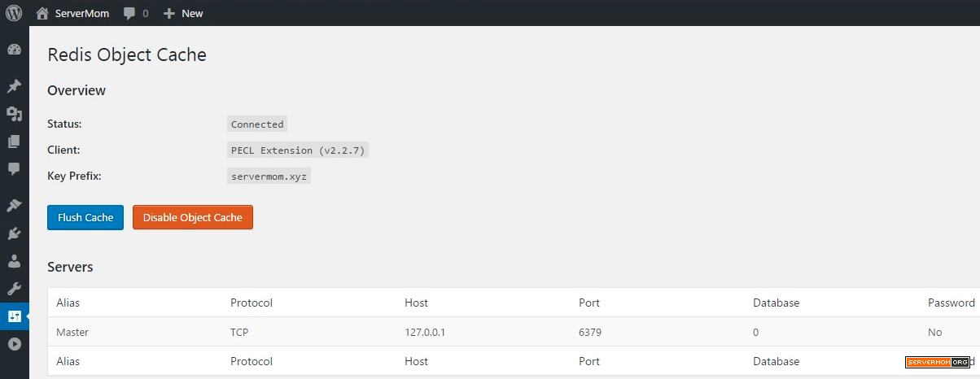The height and width of the screenshot is (379, 980).
Task: Visit the ServerMom site home link
Action: coord(72,13)
